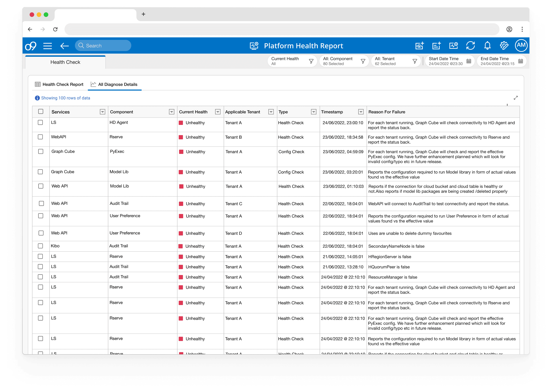The image size is (552, 392).
Task: Check the Graph Cube PyExec row checkbox
Action: (x=41, y=151)
